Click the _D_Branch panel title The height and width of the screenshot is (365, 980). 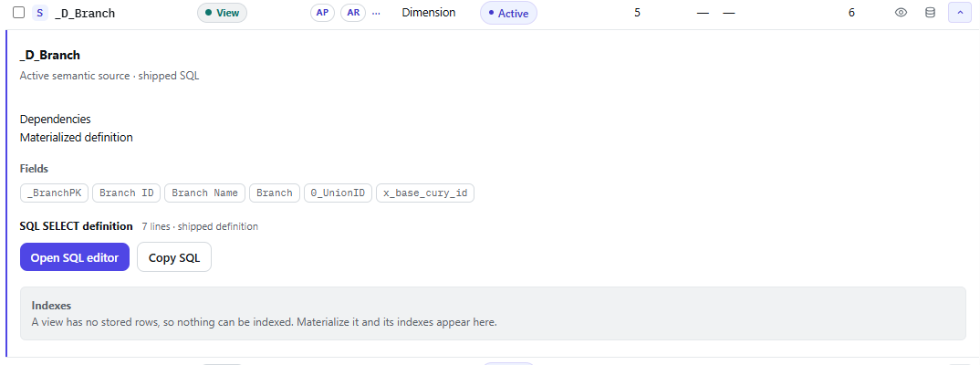click(50, 55)
